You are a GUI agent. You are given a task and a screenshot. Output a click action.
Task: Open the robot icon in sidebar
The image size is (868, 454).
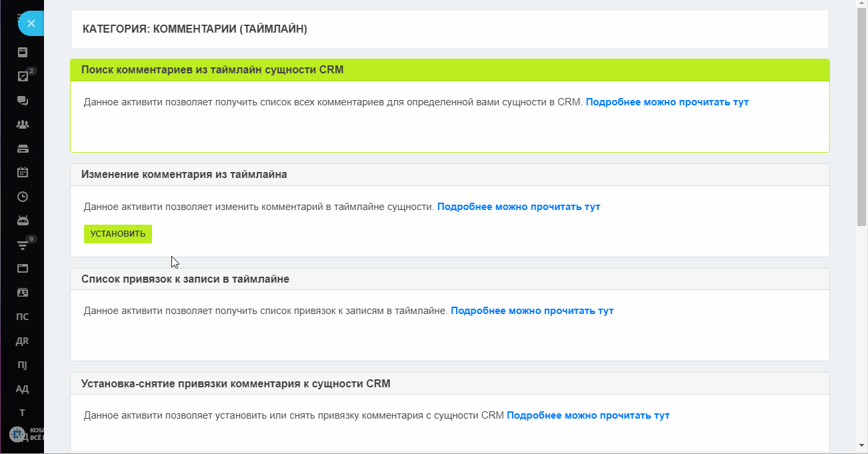tap(23, 220)
